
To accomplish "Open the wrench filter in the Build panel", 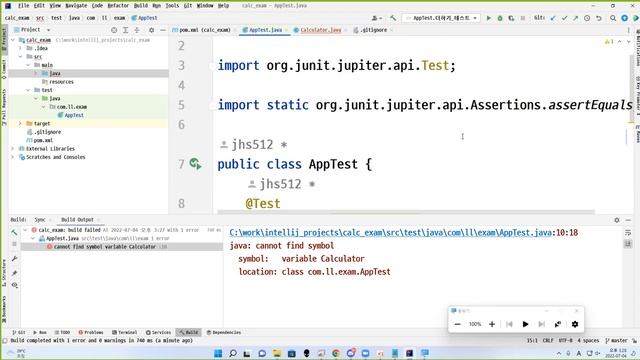I will [14, 258].
